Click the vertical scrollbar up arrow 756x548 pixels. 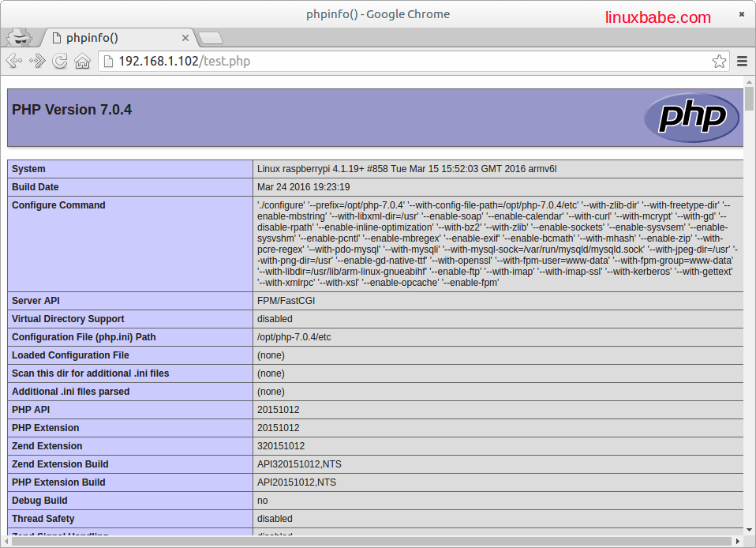(749, 81)
